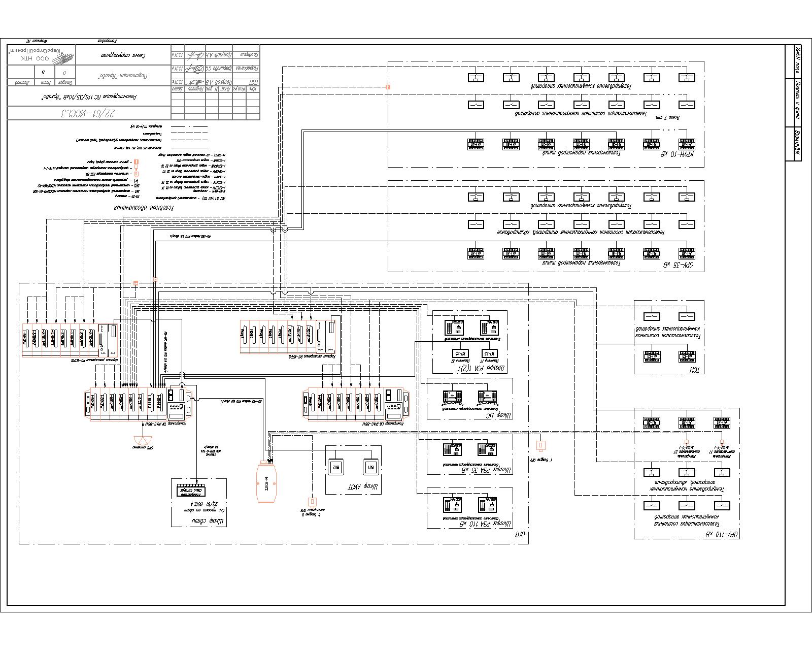
Task: Select the 'ОПУ' building label
Action: 520,535
